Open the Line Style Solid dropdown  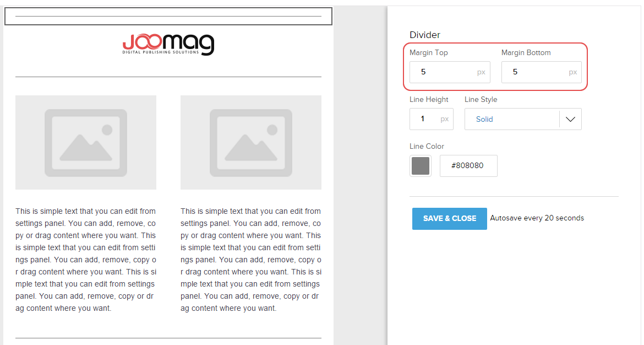pyautogui.click(x=512, y=119)
